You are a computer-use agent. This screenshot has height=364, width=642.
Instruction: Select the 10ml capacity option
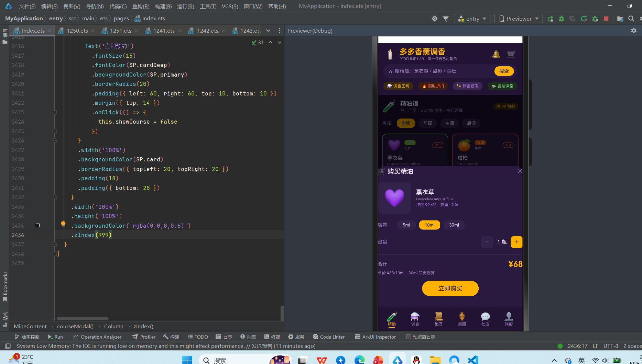(x=429, y=225)
